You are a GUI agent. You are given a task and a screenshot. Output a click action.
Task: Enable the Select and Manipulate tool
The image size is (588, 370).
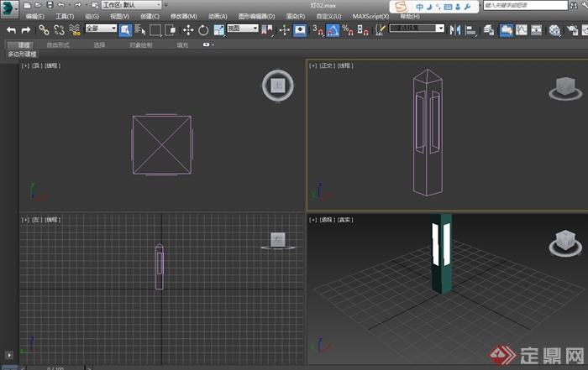click(284, 30)
